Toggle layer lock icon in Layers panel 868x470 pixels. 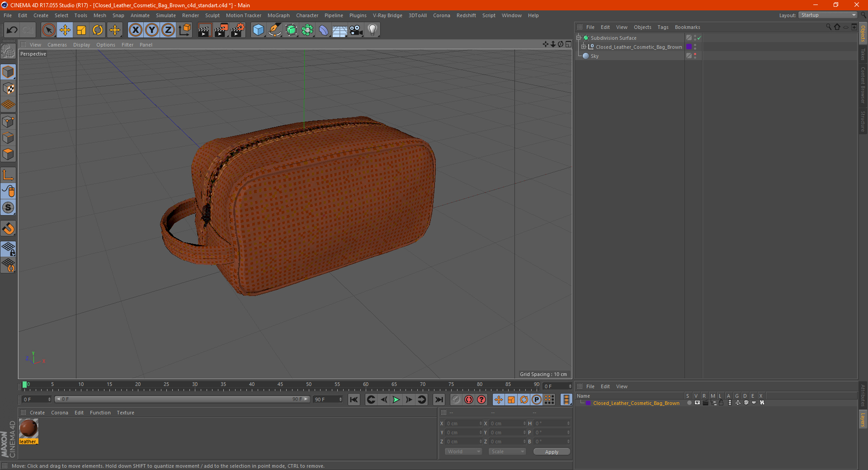[x=721, y=403]
